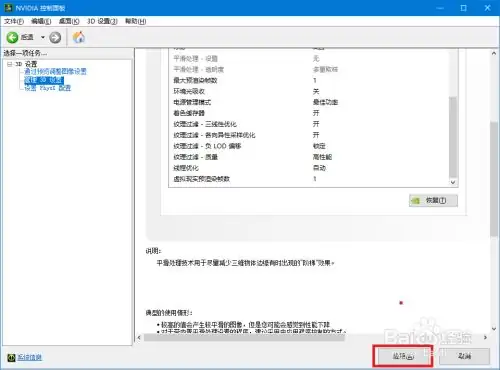Image resolution: width=500 pixels, height=370 pixels.
Task: Click the 开 value for trilinear optimization
Action: coord(316,124)
